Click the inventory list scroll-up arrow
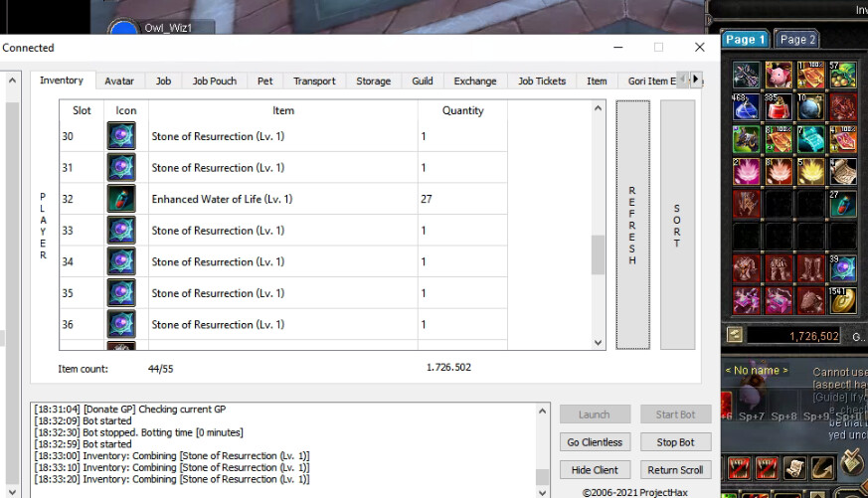 (x=598, y=107)
